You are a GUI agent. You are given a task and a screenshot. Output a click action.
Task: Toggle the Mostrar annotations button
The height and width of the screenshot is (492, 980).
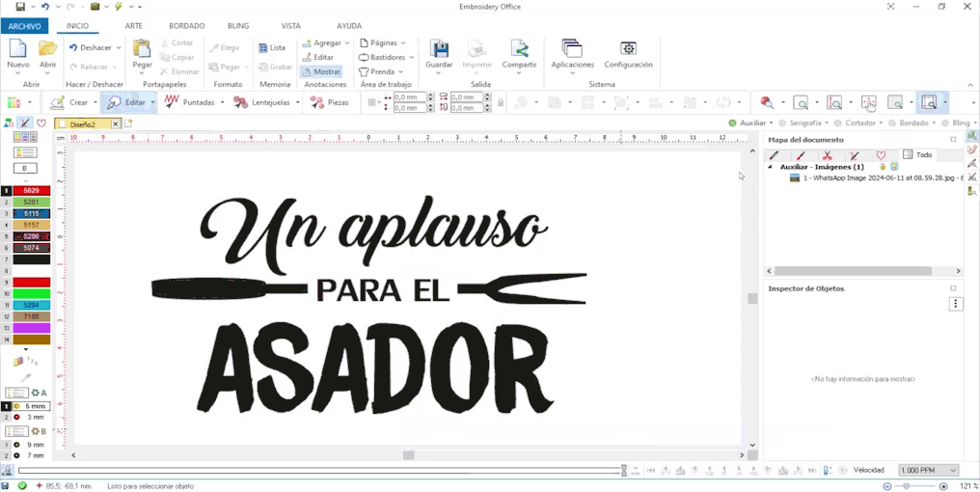pyautogui.click(x=320, y=71)
